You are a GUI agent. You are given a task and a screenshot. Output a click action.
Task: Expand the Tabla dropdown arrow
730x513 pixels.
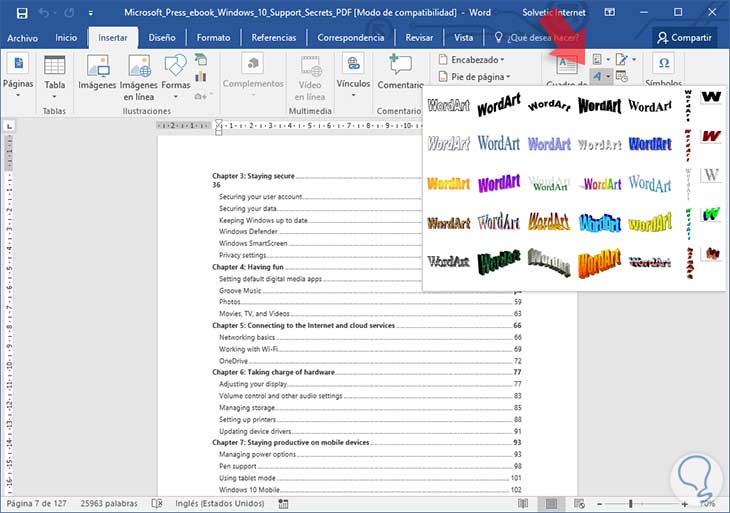click(54, 97)
